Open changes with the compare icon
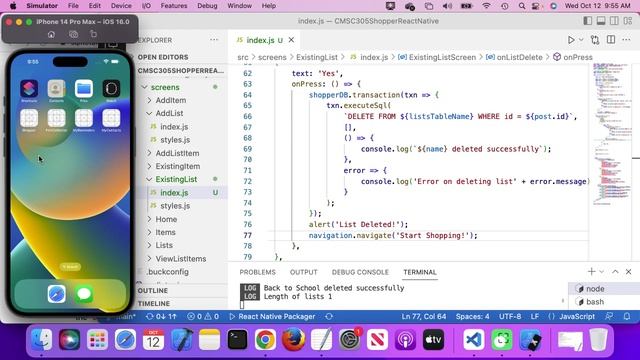640x360 pixels. pyautogui.click(x=595, y=40)
